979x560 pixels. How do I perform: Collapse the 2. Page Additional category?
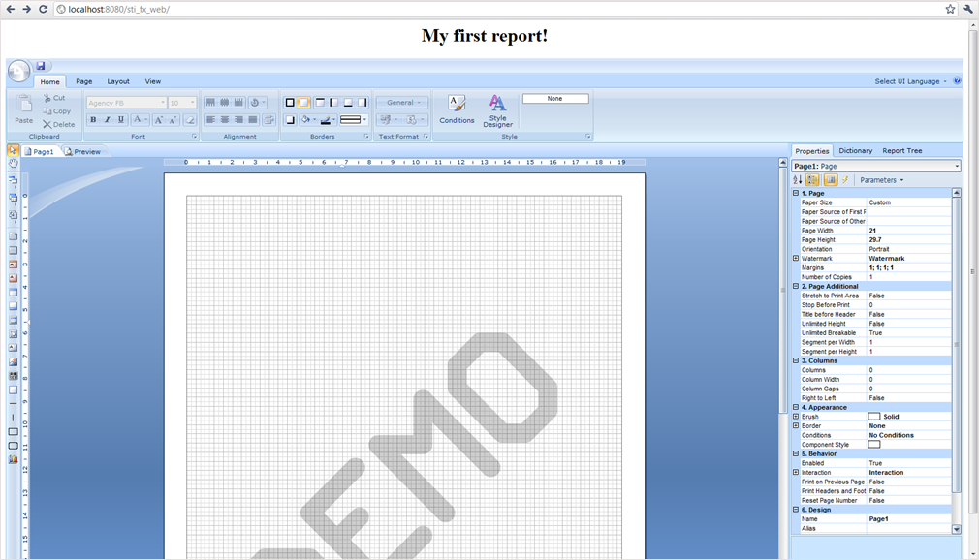[x=796, y=287]
